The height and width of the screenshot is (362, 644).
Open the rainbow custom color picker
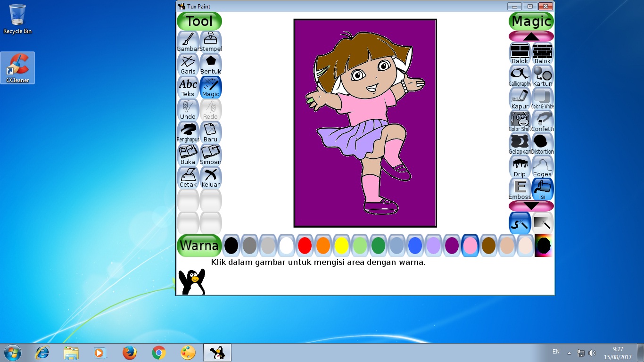tap(544, 246)
